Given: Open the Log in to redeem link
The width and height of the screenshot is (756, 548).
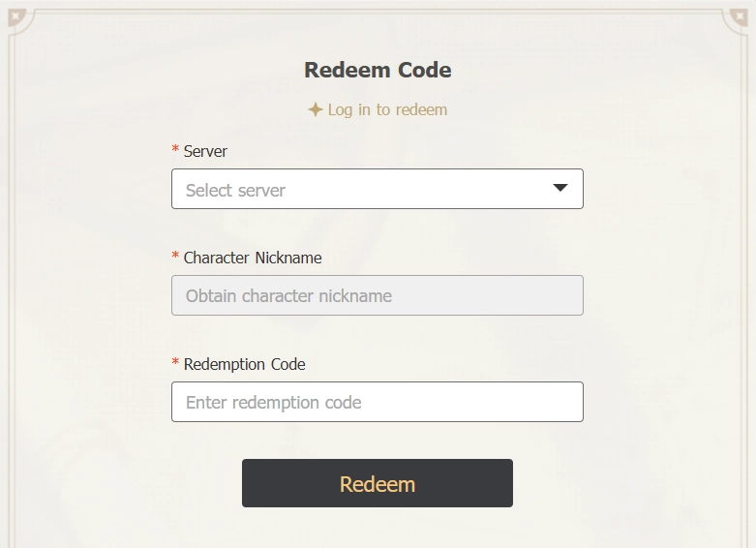Looking at the screenshot, I should [387, 110].
